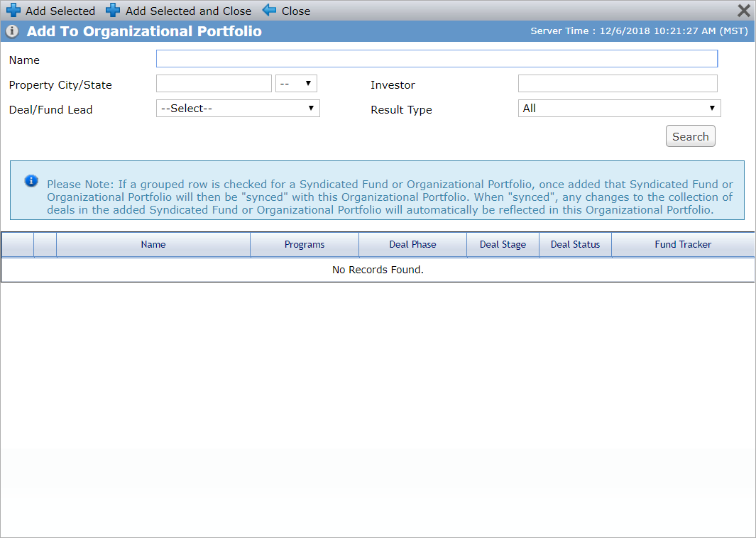Image resolution: width=756 pixels, height=538 pixels.
Task: Focus the Name input field
Action: pyautogui.click(x=437, y=59)
